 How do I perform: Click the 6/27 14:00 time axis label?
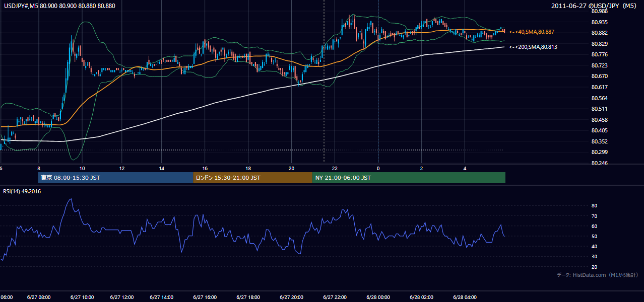click(x=162, y=297)
